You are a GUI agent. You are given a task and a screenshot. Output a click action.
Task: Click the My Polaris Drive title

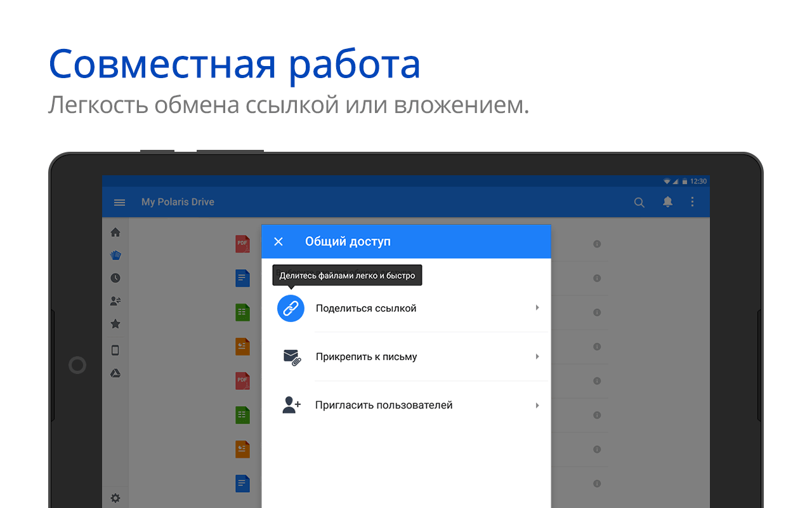pos(178,202)
